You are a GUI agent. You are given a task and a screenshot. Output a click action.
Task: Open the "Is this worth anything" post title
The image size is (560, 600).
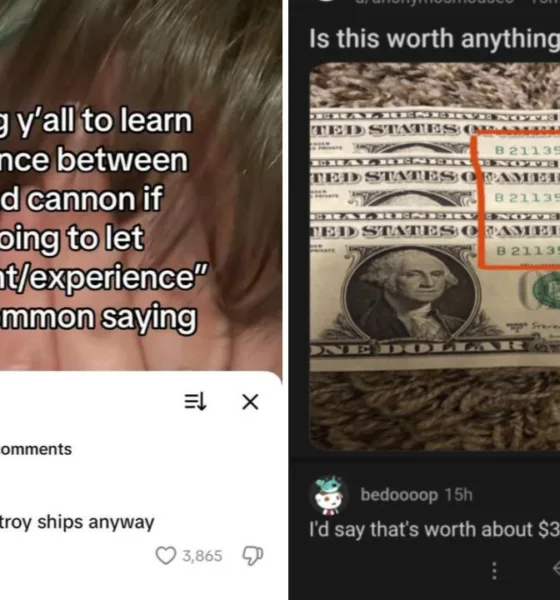click(434, 39)
